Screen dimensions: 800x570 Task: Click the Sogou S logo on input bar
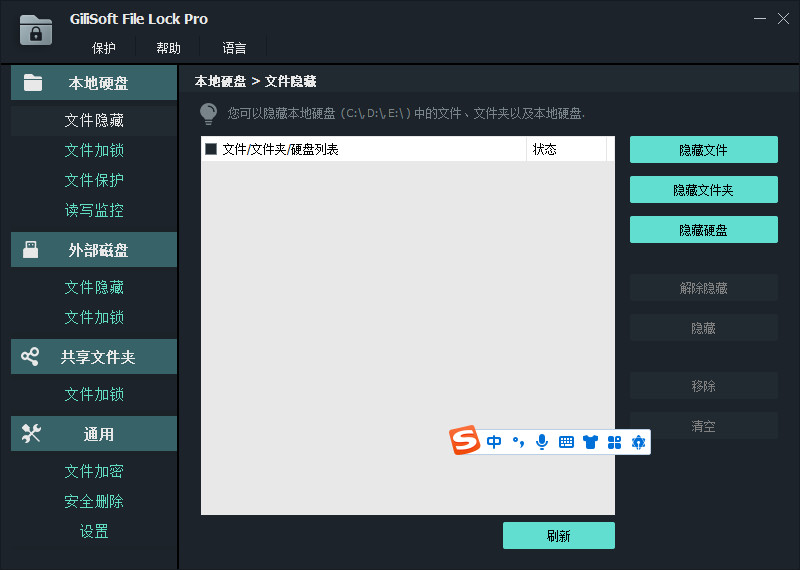464,440
